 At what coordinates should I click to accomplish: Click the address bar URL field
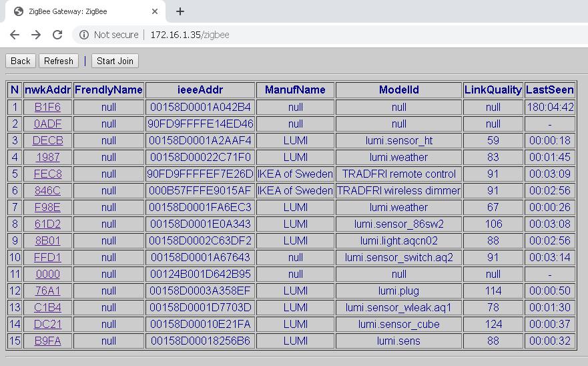pyautogui.click(x=300, y=35)
